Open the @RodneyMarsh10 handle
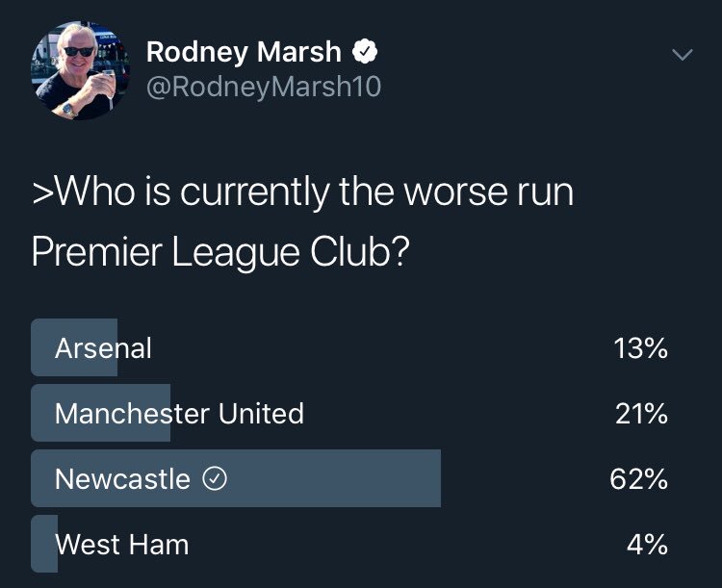 click(264, 87)
